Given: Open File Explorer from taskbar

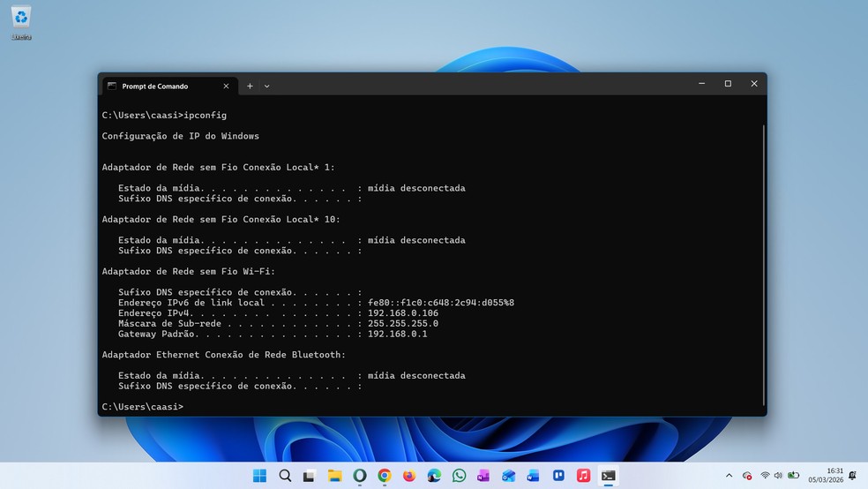Looking at the screenshot, I should coord(334,476).
